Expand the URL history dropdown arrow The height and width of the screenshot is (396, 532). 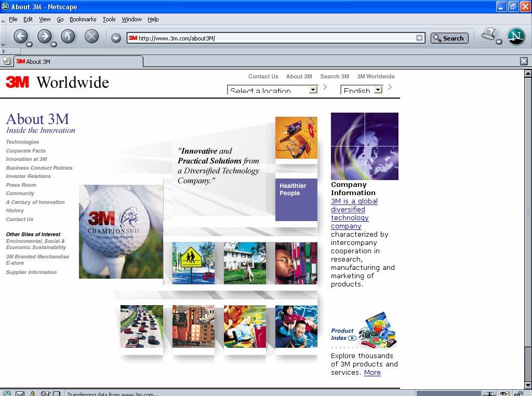420,38
